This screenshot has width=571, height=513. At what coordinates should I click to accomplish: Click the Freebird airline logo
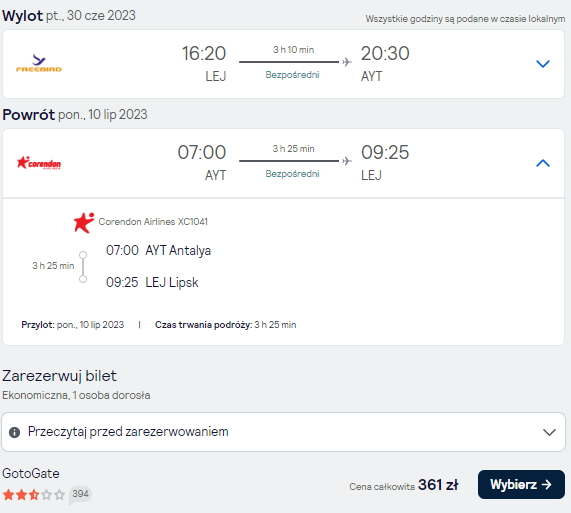pyautogui.click(x=39, y=63)
